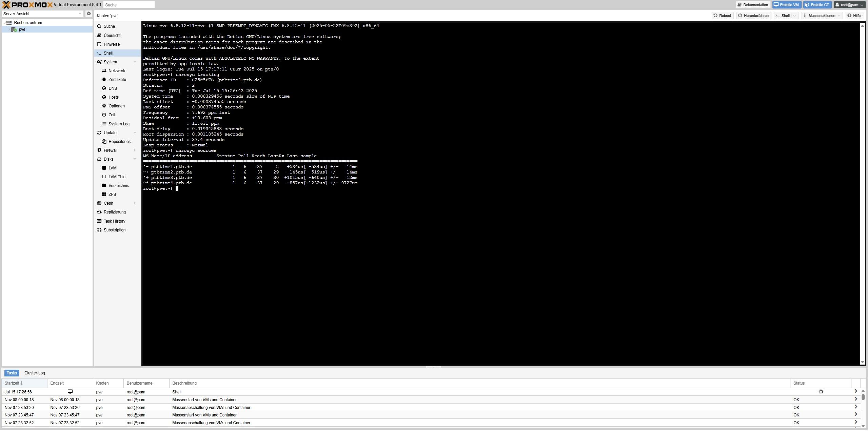Open the Massenaktionen dropdown menu
868x431 pixels.
[x=822, y=16]
